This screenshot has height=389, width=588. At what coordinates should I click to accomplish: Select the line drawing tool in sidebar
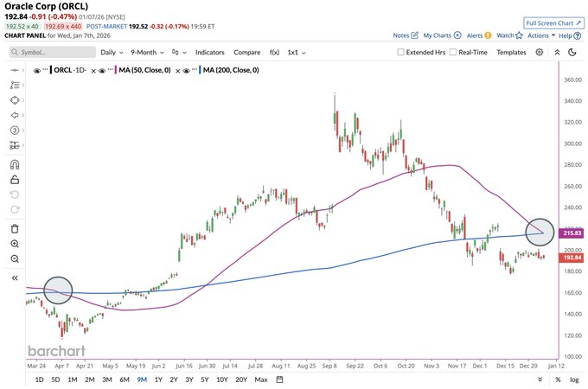point(15,70)
